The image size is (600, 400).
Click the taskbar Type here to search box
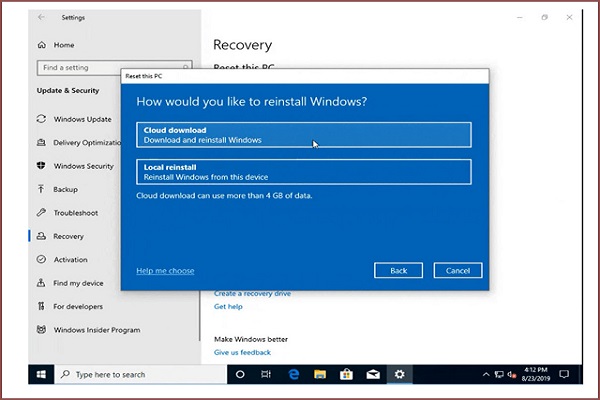141,374
